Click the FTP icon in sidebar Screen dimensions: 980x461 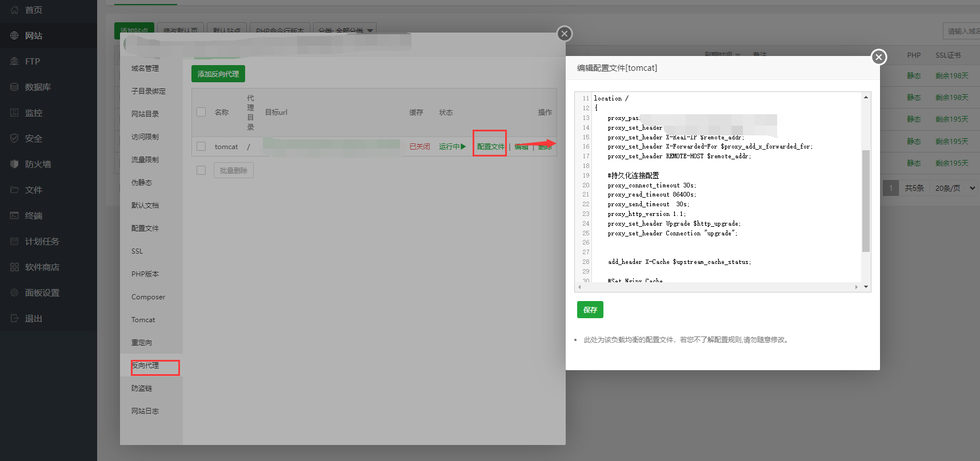(14, 61)
